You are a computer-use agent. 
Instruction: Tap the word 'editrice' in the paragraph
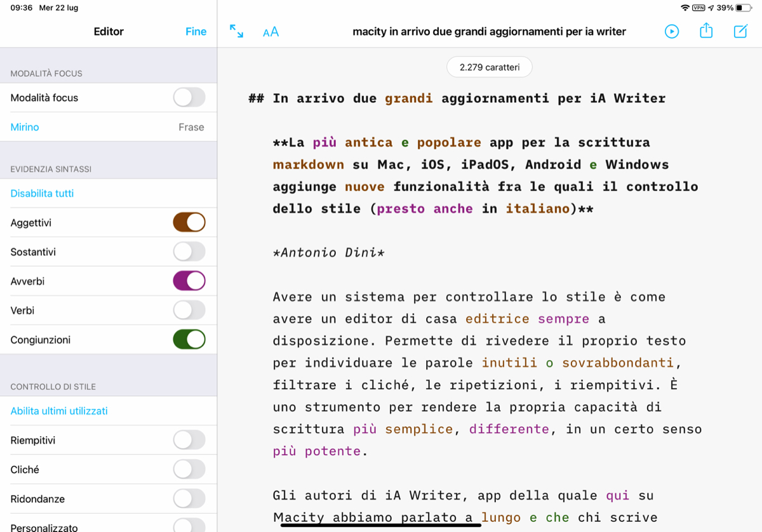(497, 319)
